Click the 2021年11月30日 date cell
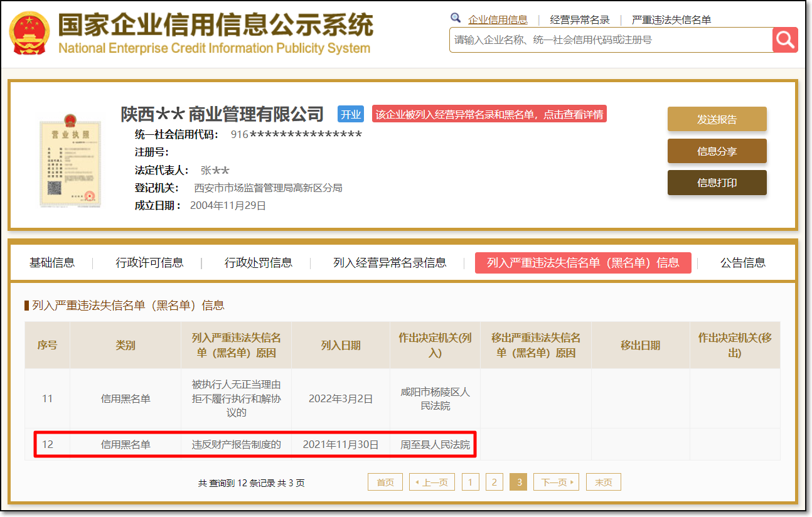This screenshot has height=517, width=812. tap(341, 445)
